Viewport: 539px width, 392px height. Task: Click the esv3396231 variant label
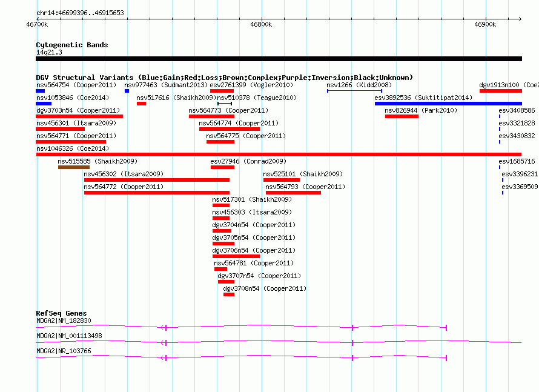pyautogui.click(x=520, y=174)
